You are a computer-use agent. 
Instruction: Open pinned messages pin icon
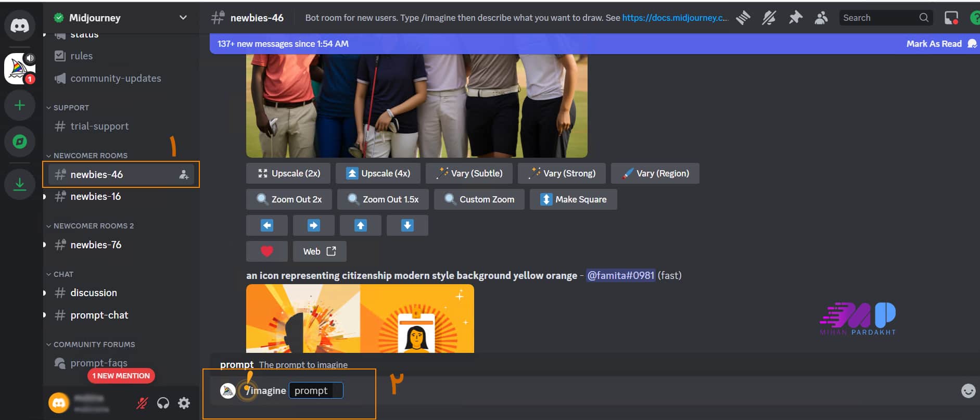[x=795, y=18]
